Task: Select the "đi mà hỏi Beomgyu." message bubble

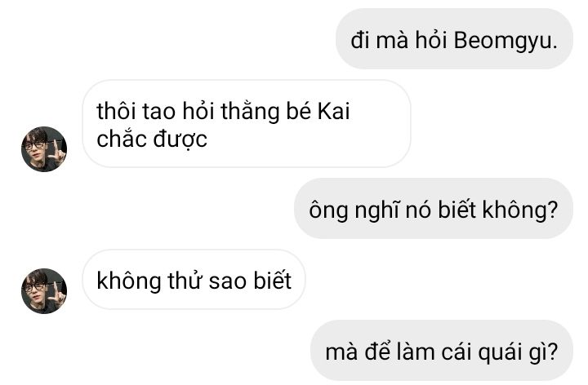Action: pyautogui.click(x=454, y=39)
